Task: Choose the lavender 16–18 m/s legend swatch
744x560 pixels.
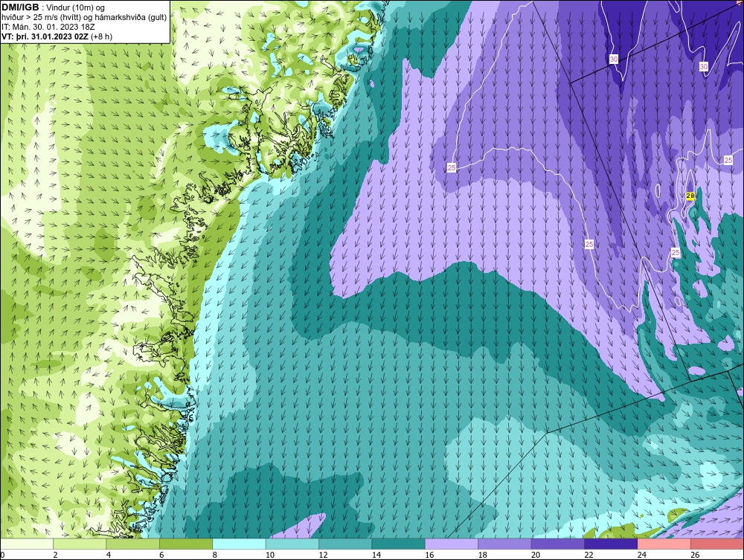Action: [452, 544]
